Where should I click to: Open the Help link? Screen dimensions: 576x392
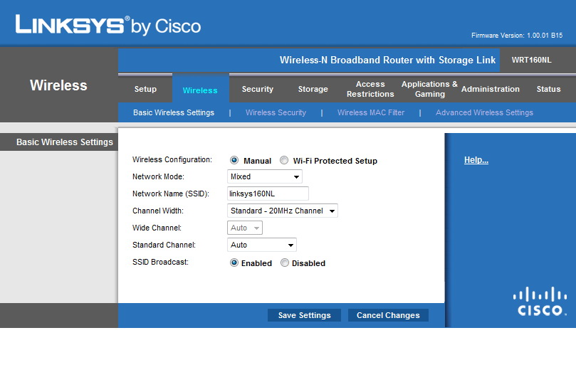(476, 160)
